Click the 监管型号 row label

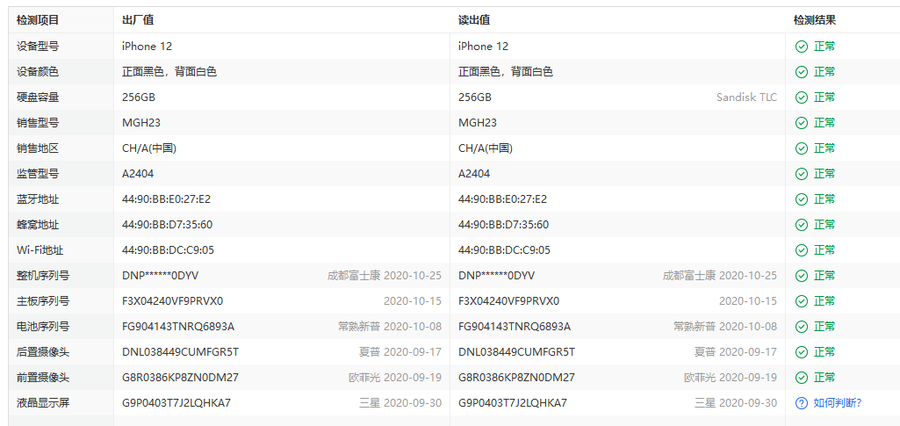pos(37,174)
